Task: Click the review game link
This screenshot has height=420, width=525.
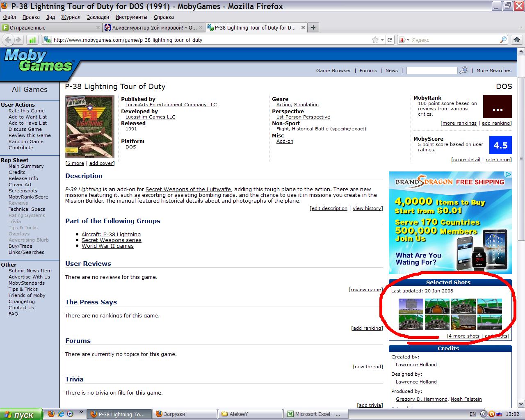Action: click(366, 290)
